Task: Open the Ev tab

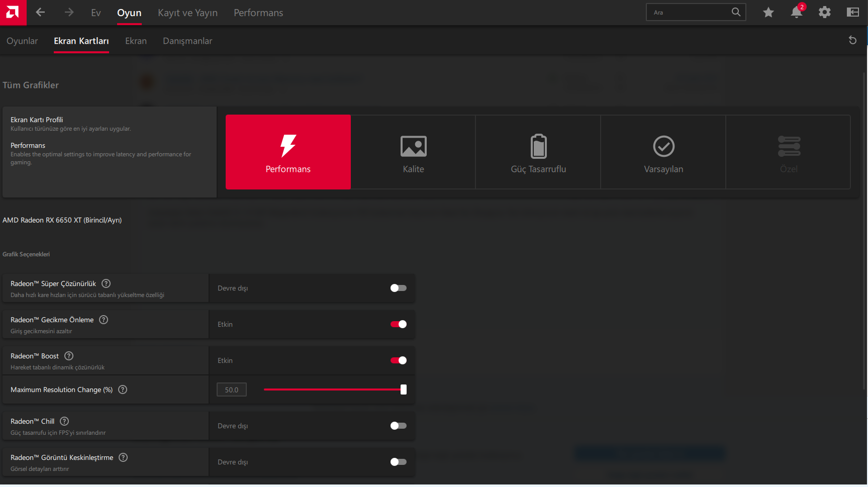Action: pos(96,13)
